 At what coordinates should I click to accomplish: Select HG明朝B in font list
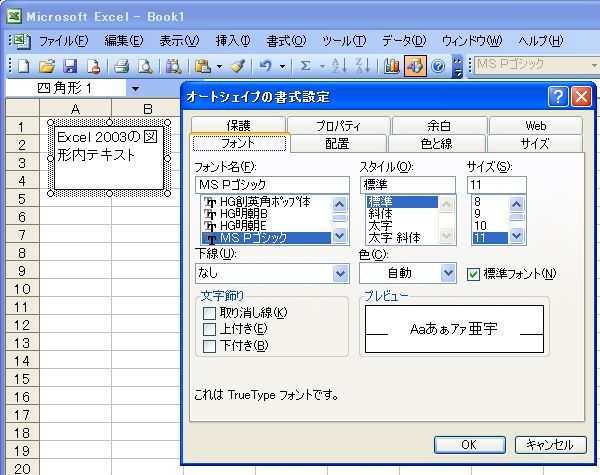click(x=266, y=214)
